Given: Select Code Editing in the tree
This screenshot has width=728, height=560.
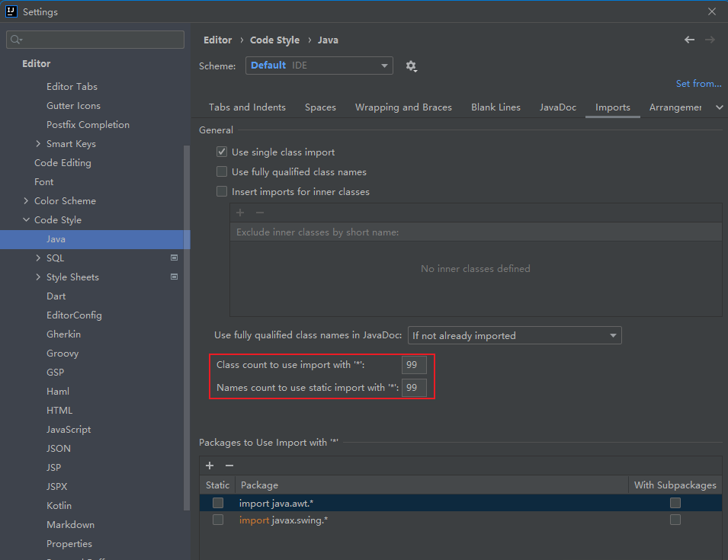Looking at the screenshot, I should (63, 163).
